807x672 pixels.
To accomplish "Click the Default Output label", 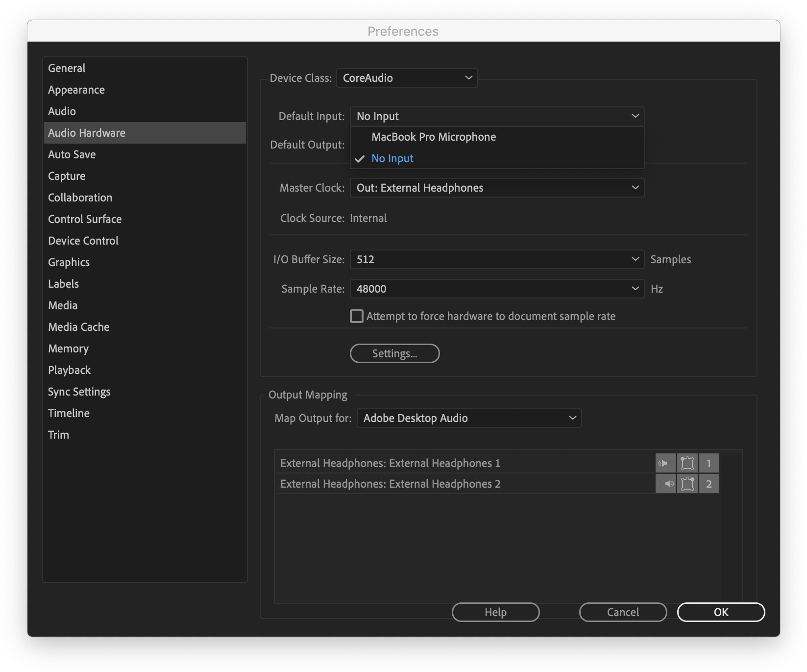I will coord(307,145).
